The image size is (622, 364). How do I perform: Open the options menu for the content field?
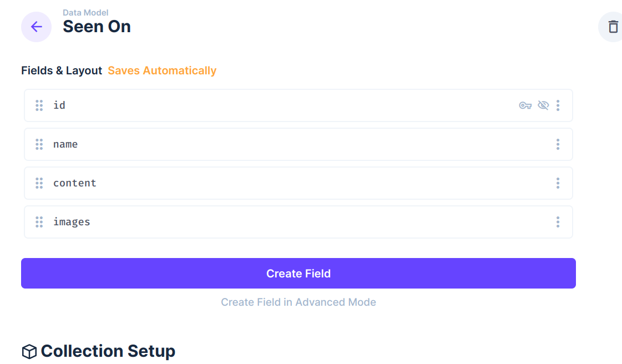coord(558,183)
